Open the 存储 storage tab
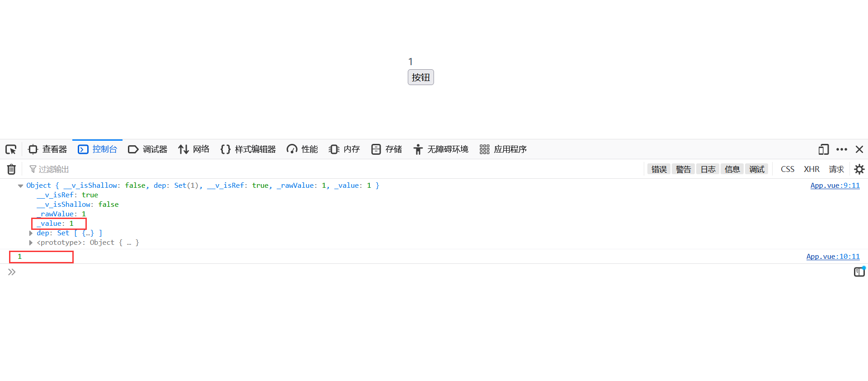 tap(387, 149)
